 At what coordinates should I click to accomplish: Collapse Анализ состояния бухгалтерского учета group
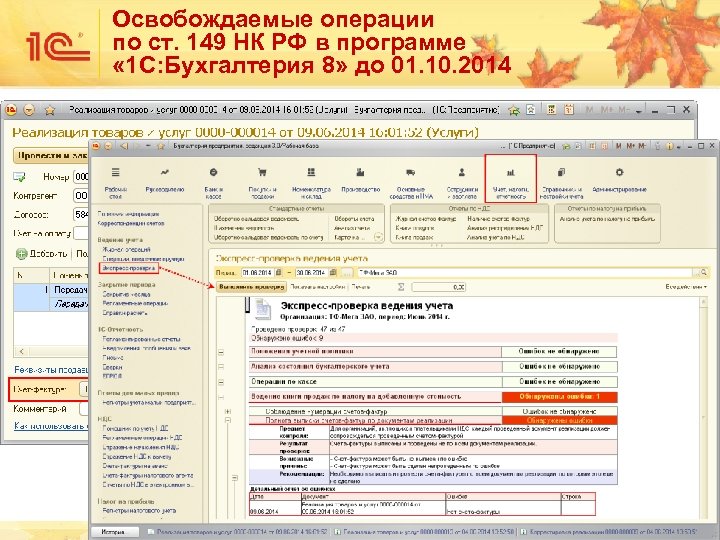(x=221, y=367)
